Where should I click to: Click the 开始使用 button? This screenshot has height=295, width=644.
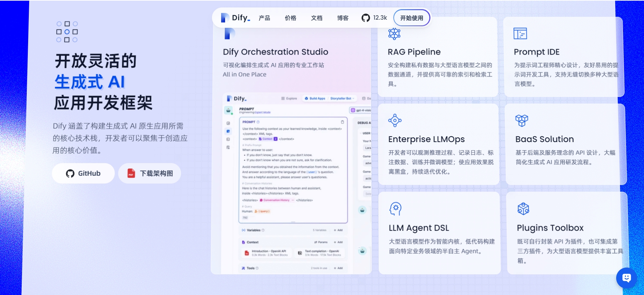coord(412,18)
